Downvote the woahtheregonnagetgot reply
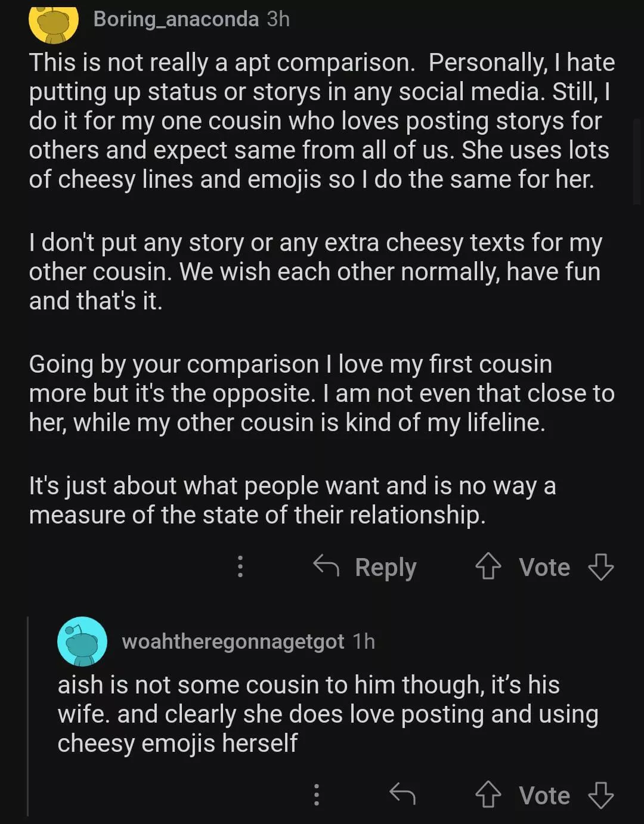This screenshot has height=824, width=644. coord(600,795)
